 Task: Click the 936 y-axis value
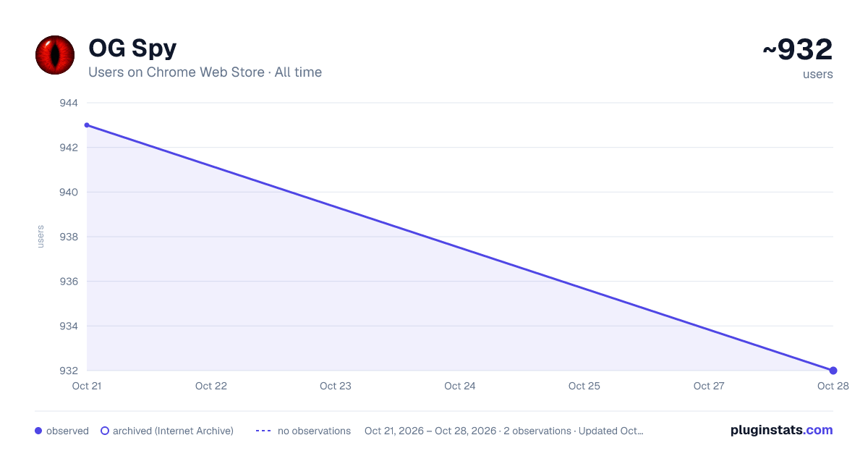pyautogui.click(x=69, y=282)
